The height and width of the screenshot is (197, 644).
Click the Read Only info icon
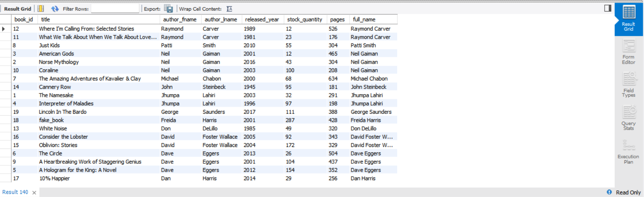[x=609, y=192]
